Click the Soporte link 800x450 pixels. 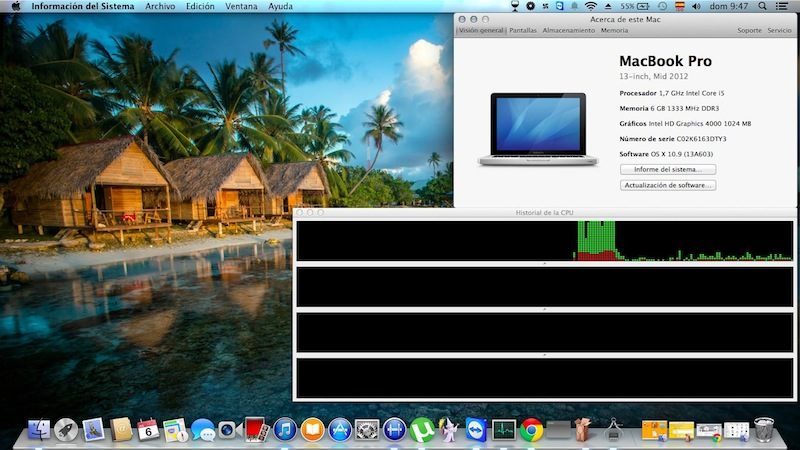749,30
